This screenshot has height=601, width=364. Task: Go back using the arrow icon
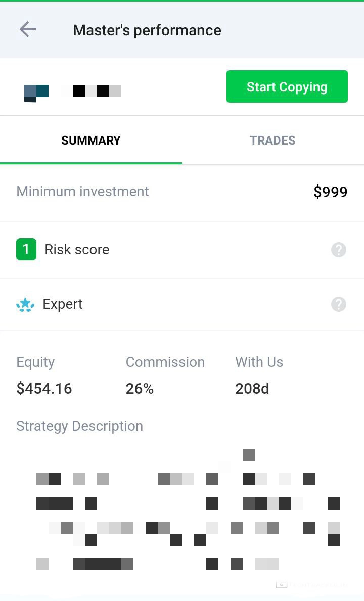click(28, 30)
